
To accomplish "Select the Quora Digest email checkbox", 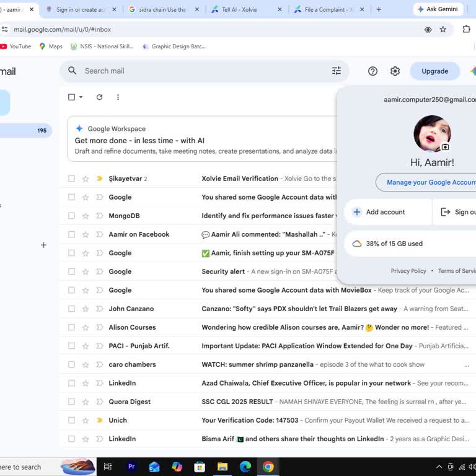I will tap(72, 402).
